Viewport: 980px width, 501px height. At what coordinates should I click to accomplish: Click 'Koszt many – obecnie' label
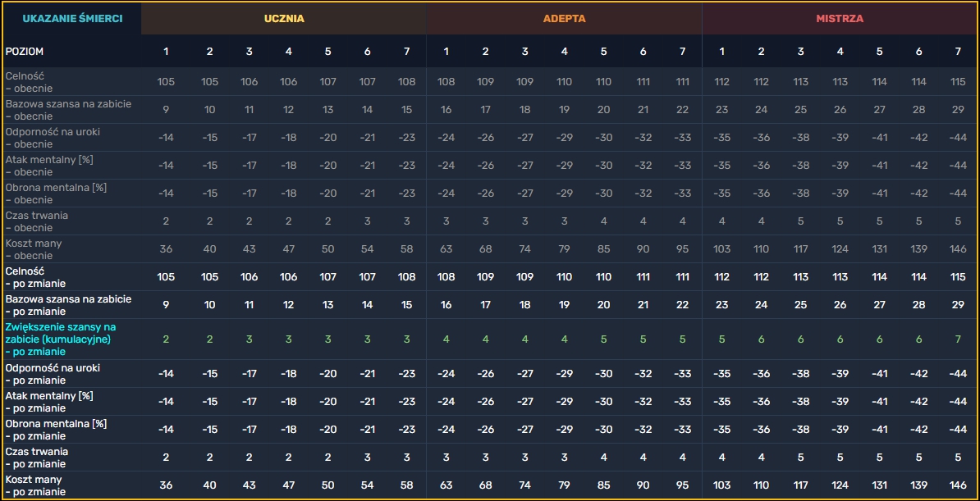(x=34, y=248)
